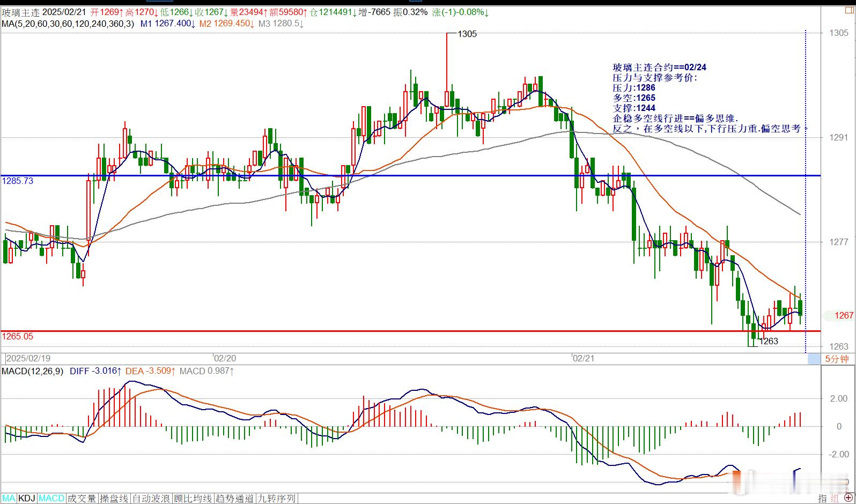Switch to the 成交量 volume tab
This screenshot has width=856, height=504.
[x=83, y=499]
